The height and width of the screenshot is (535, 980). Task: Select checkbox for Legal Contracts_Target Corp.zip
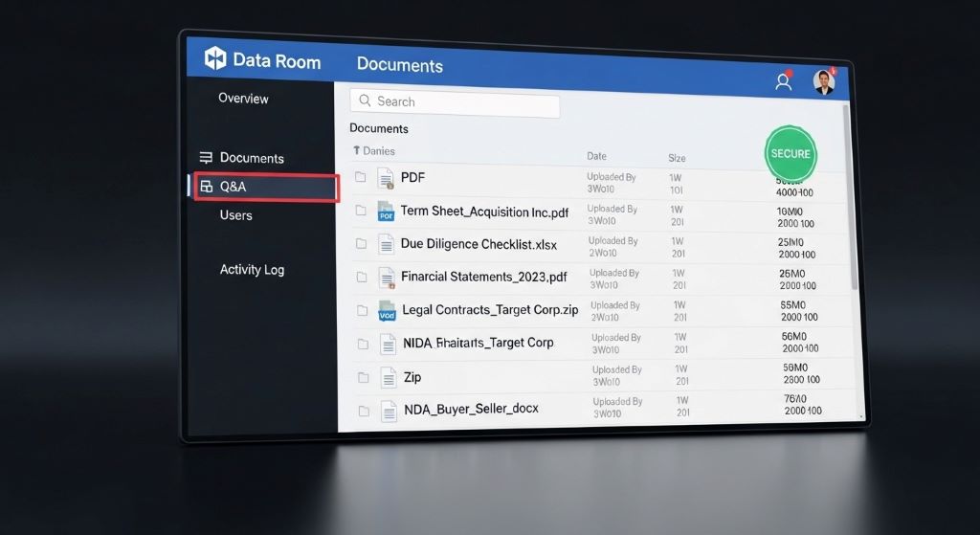(x=363, y=310)
